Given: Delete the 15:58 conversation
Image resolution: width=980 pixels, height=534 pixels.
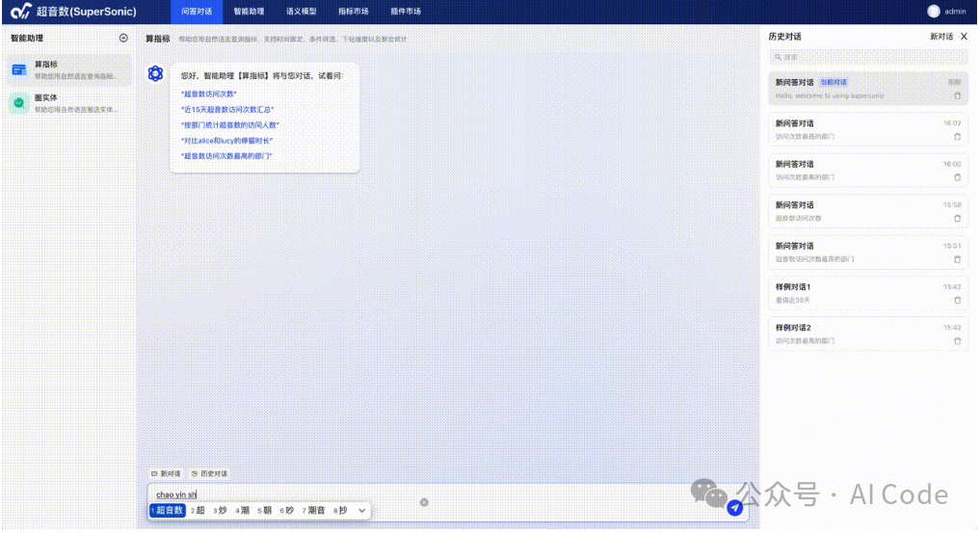Looking at the screenshot, I should point(957,218).
